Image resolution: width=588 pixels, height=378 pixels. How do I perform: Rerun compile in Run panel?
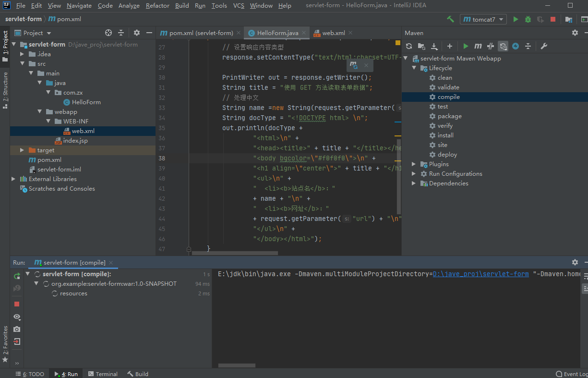point(17,276)
